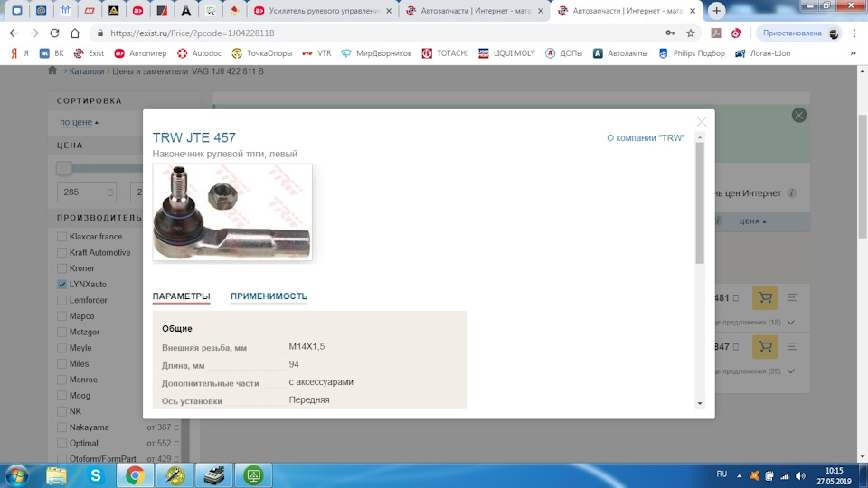Viewport: 868px width, 488px height.
Task: Reload the page
Action: click(x=54, y=33)
